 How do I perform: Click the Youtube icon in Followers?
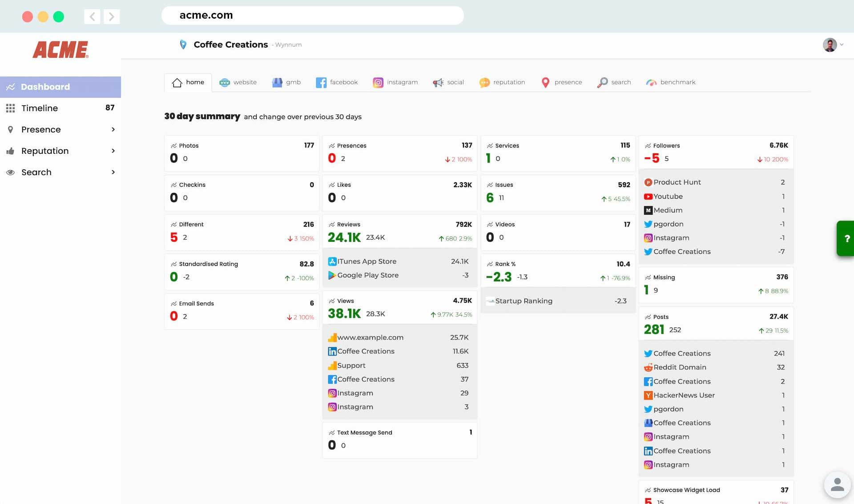(649, 196)
